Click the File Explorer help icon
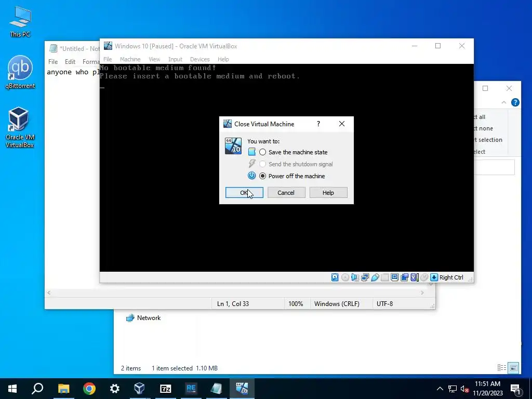The height and width of the screenshot is (399, 532). click(x=515, y=102)
